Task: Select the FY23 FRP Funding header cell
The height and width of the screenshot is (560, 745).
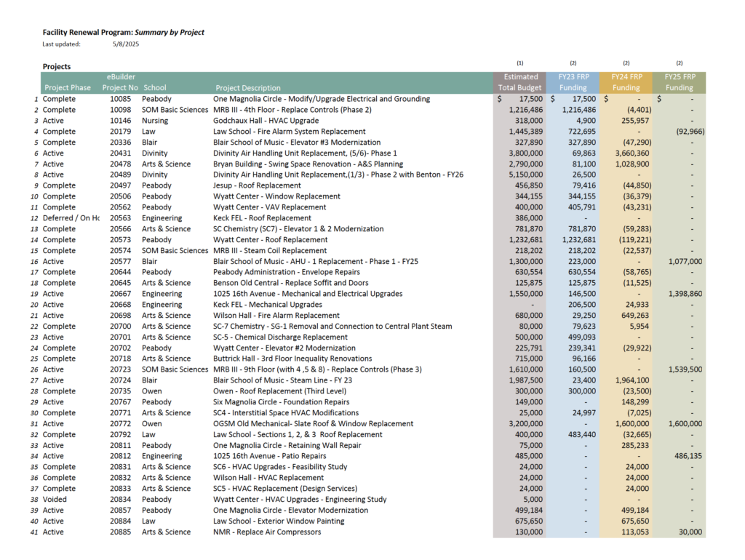Action: tap(573, 82)
